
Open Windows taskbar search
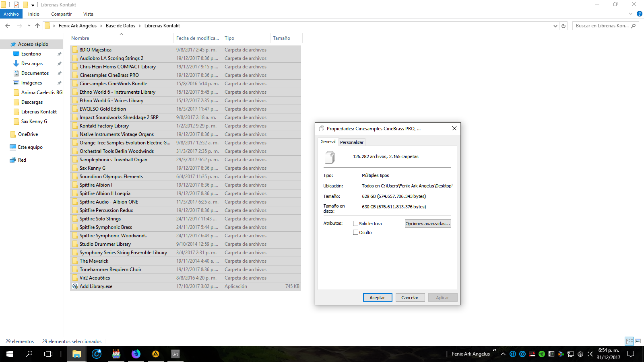coord(29,354)
